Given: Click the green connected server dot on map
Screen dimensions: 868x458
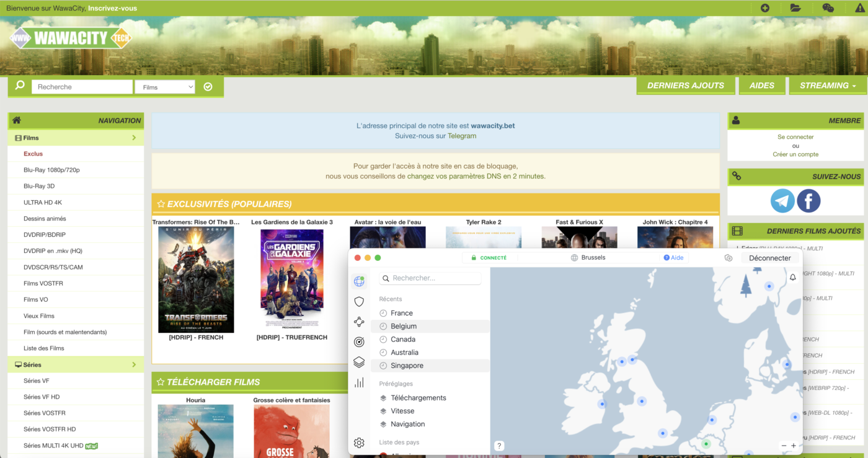Looking at the screenshot, I should [x=706, y=444].
